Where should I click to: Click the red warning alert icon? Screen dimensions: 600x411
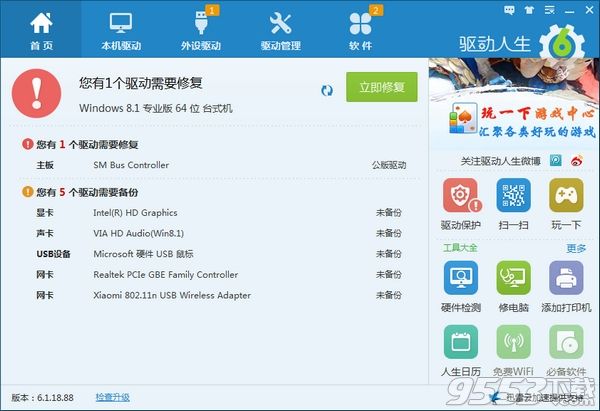pos(36,93)
